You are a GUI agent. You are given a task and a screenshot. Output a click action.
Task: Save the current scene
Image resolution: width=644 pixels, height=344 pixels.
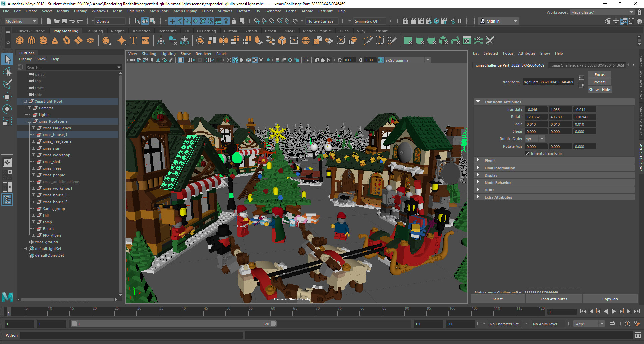tap(64, 21)
